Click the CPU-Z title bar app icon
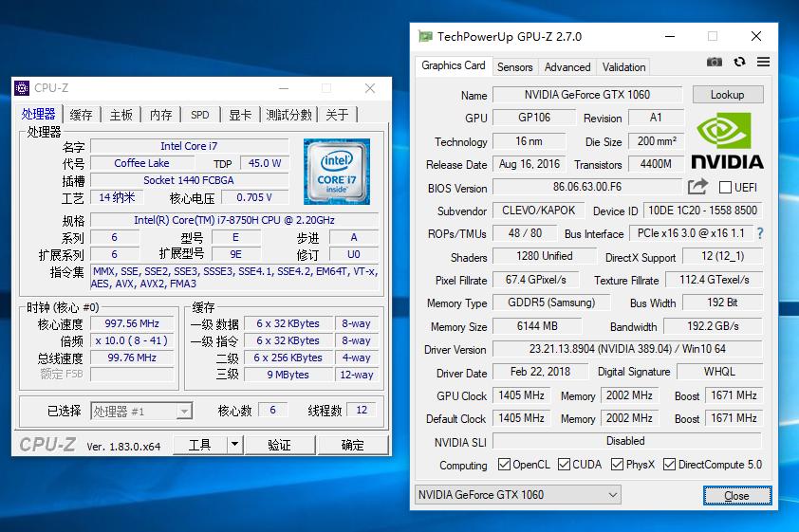The height and width of the screenshot is (532, 799). 22,88
